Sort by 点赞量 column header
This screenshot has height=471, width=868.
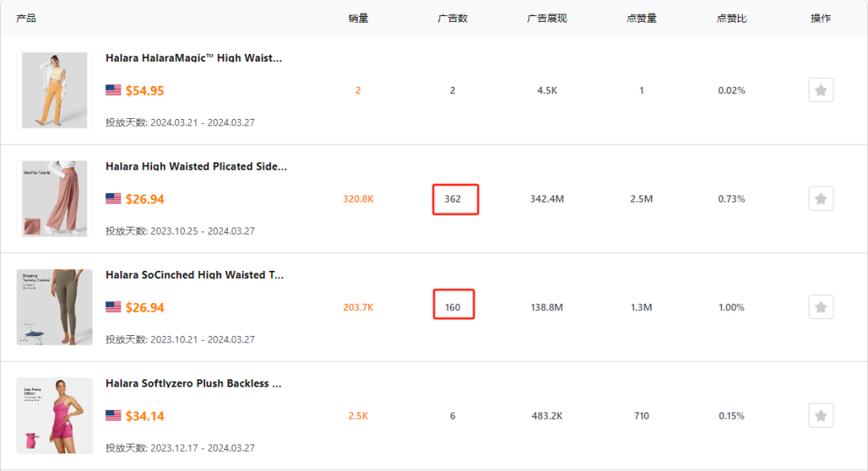pos(641,18)
